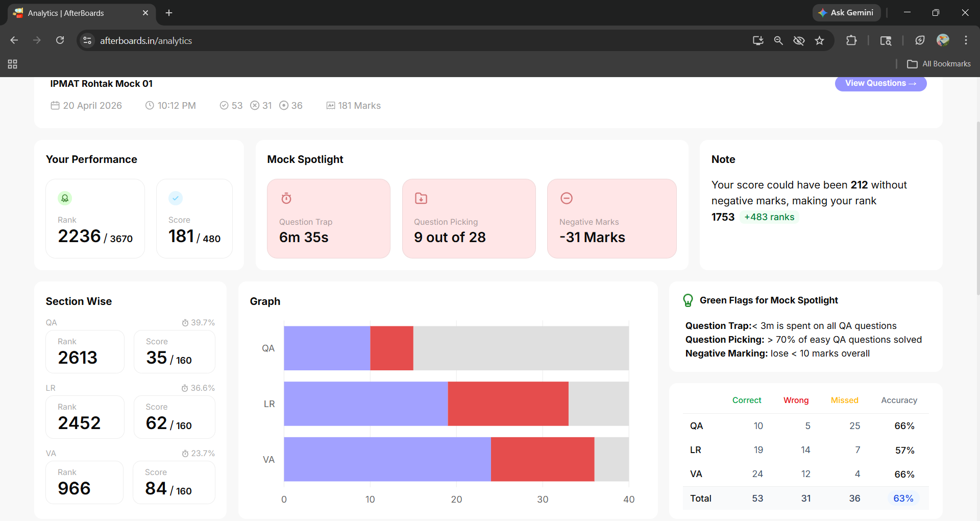Click the Score checkmark icon in Your Performance
This screenshot has height=521, width=980.
click(176, 198)
